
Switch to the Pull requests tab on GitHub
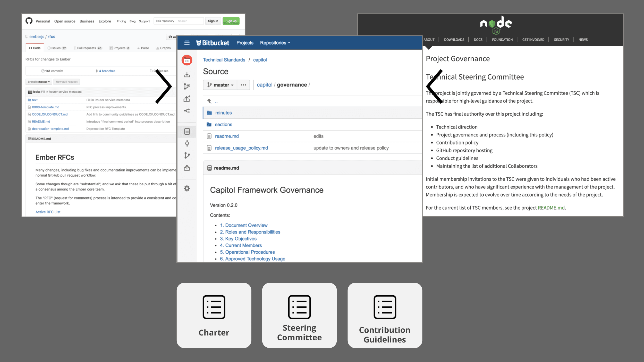click(88, 48)
